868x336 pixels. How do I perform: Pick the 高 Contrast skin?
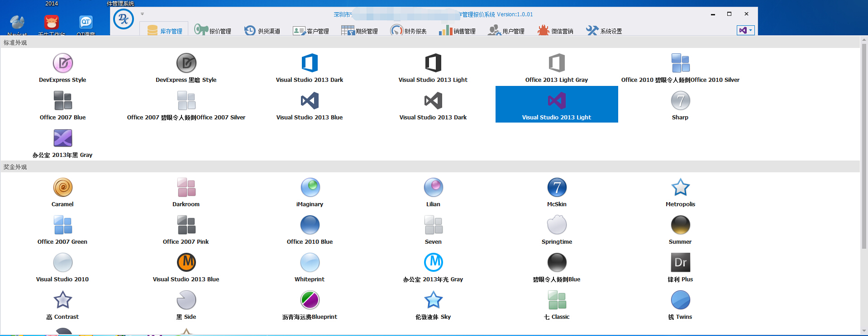(62, 304)
